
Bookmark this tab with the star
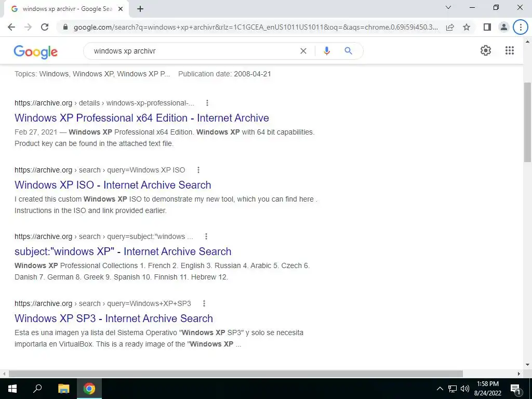click(467, 27)
